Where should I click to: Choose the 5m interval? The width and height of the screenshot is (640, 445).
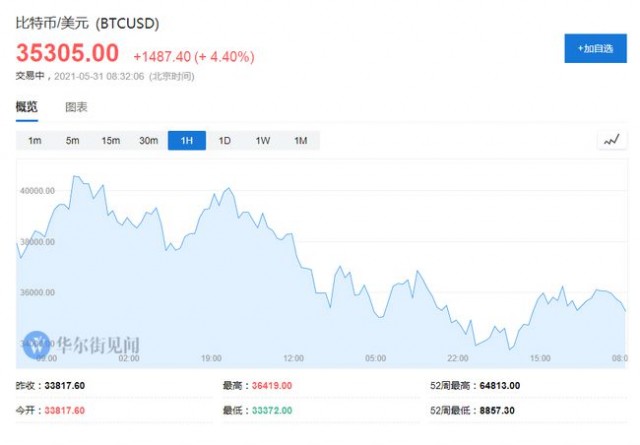(x=73, y=140)
